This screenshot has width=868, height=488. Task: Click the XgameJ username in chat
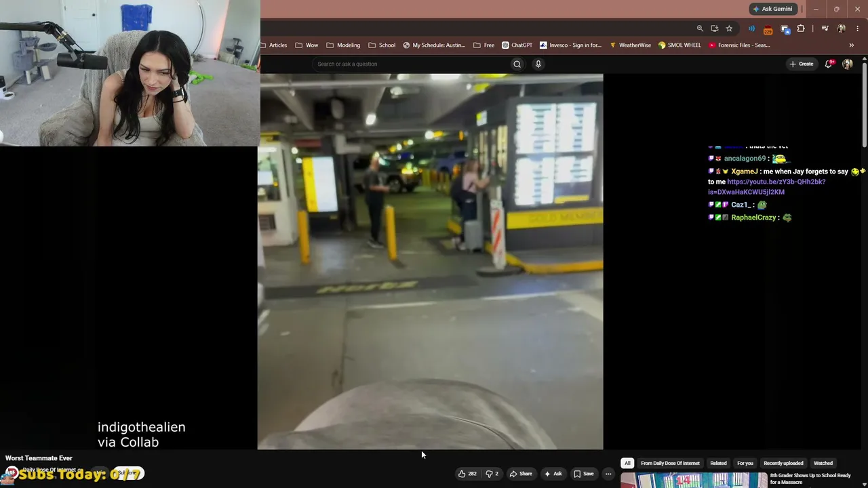pyautogui.click(x=744, y=171)
